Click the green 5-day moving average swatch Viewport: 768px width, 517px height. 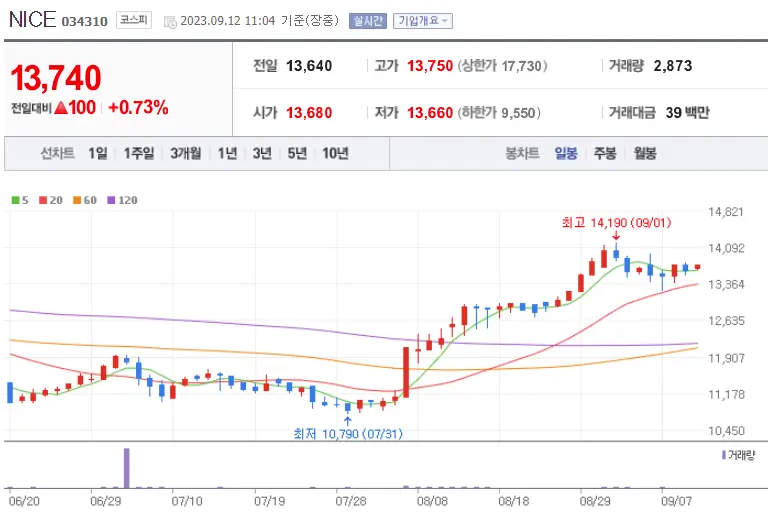click(x=15, y=200)
